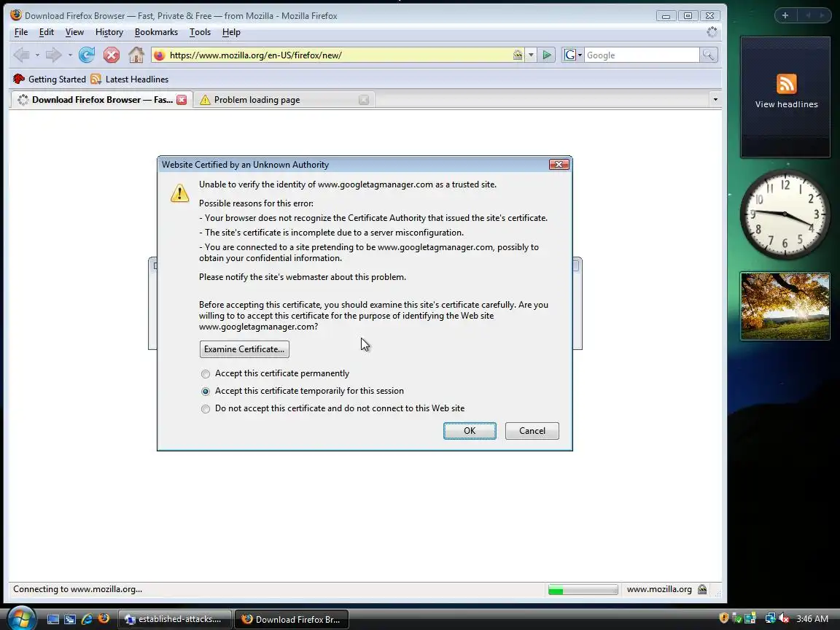Click the green Go arrow
The image size is (840, 630).
(x=546, y=55)
